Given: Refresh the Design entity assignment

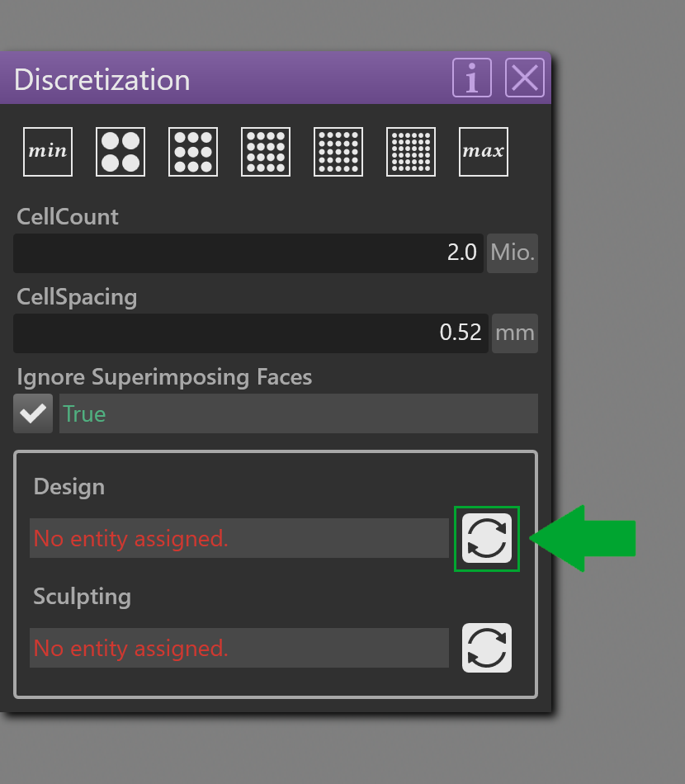Looking at the screenshot, I should click(486, 538).
